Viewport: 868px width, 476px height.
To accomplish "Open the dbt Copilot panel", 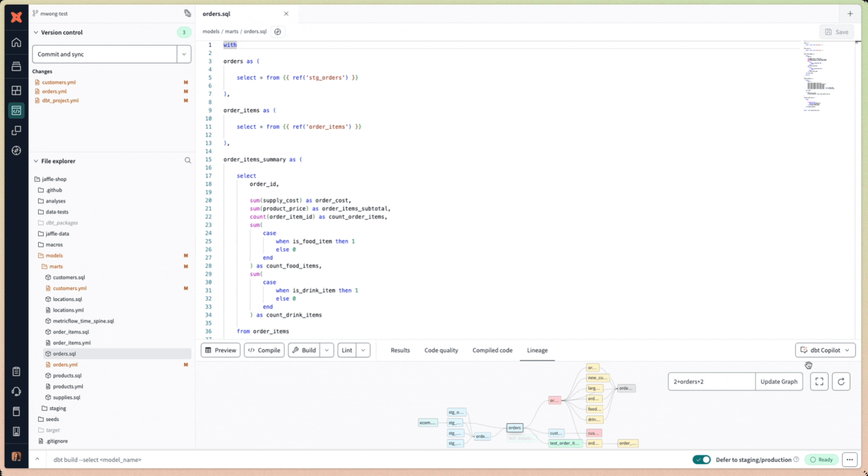I will pyautogui.click(x=824, y=350).
